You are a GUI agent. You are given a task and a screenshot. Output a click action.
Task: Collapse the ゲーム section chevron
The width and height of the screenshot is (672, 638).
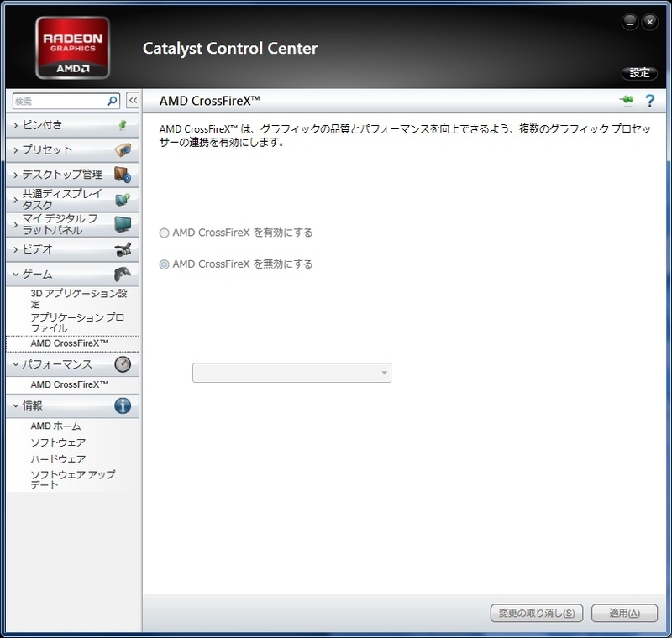pos(15,274)
